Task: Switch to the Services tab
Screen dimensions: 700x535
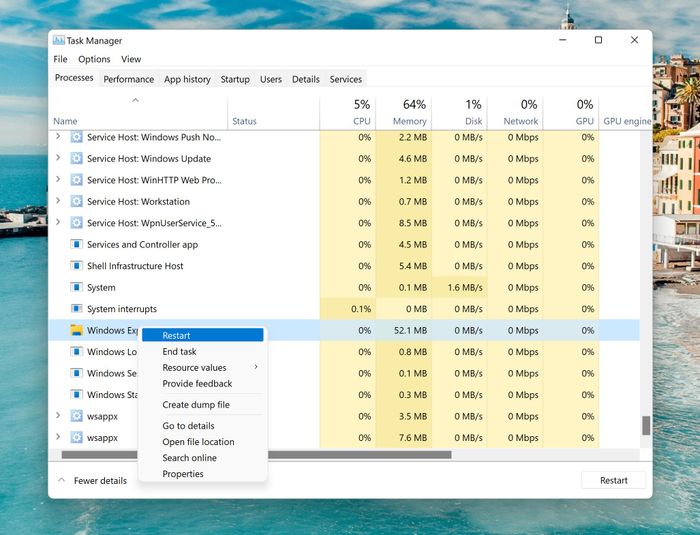Action: tap(346, 79)
